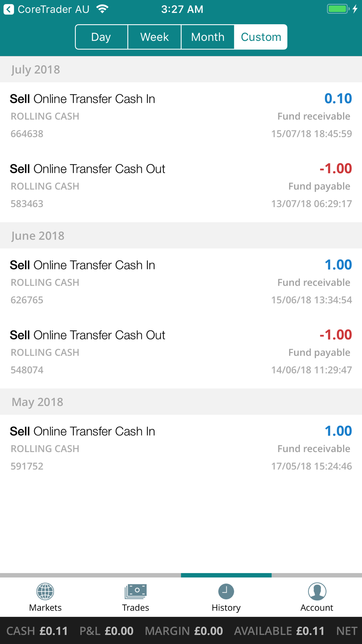This screenshot has height=644, width=362.
Task: Switch to Week view
Action: coord(155,37)
